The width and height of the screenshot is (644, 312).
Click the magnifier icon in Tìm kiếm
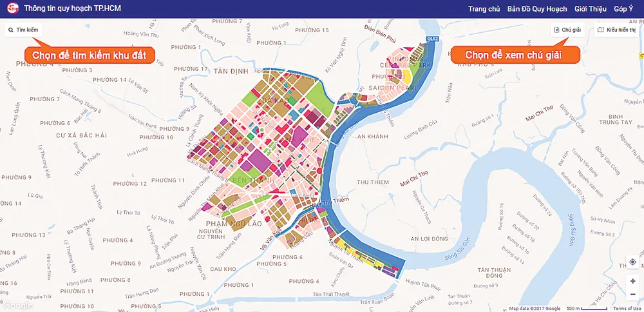point(11,30)
